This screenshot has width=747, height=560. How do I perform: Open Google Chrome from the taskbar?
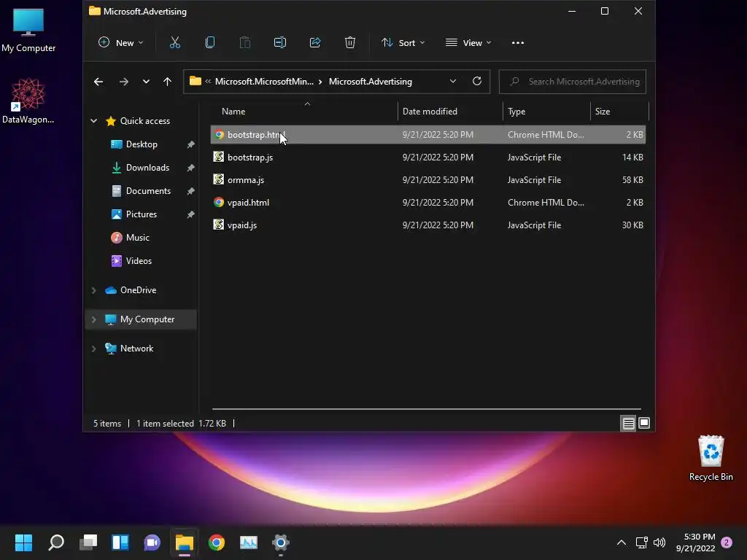tap(216, 542)
